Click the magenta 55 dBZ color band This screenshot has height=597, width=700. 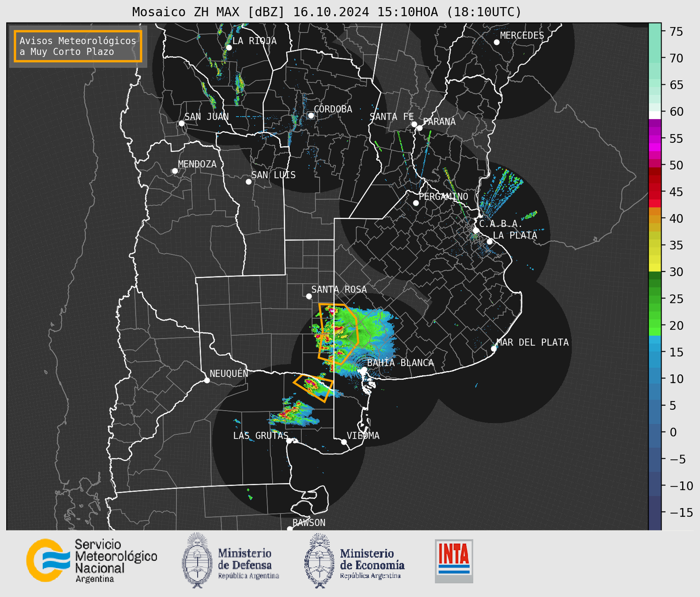pos(655,138)
